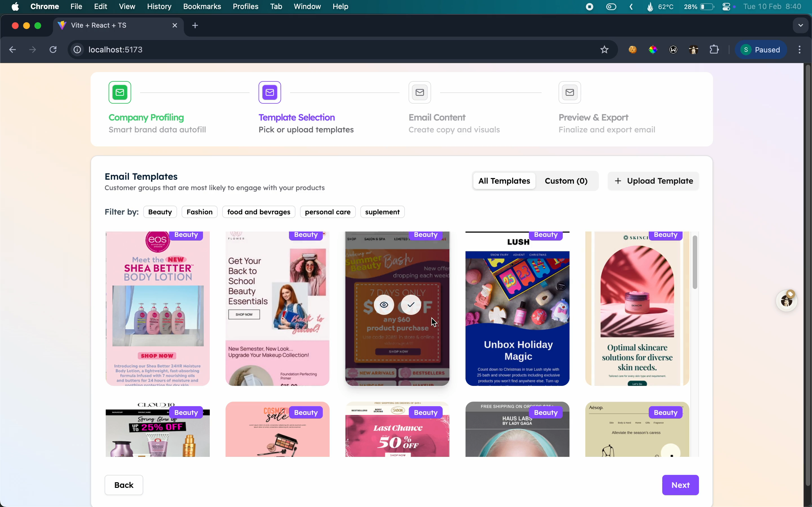This screenshot has height=507, width=812.
Task: Open the Windscribe VPN extension
Action: pos(673,50)
